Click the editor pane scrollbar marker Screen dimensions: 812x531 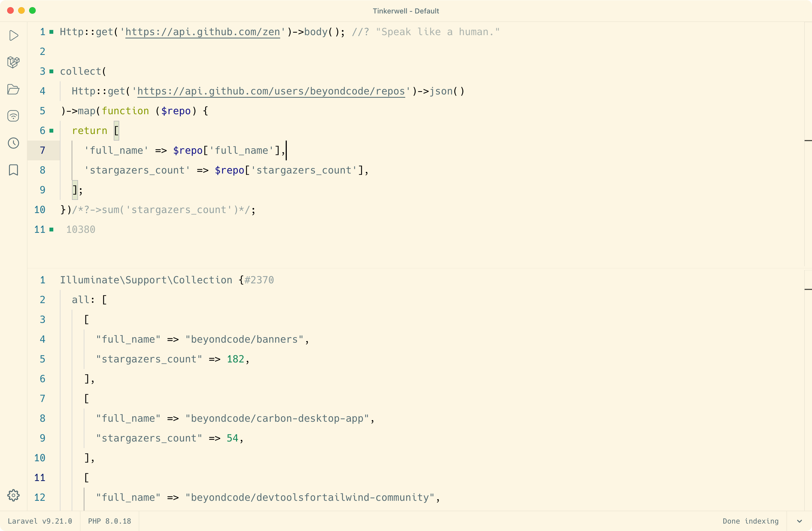pyautogui.click(x=808, y=141)
